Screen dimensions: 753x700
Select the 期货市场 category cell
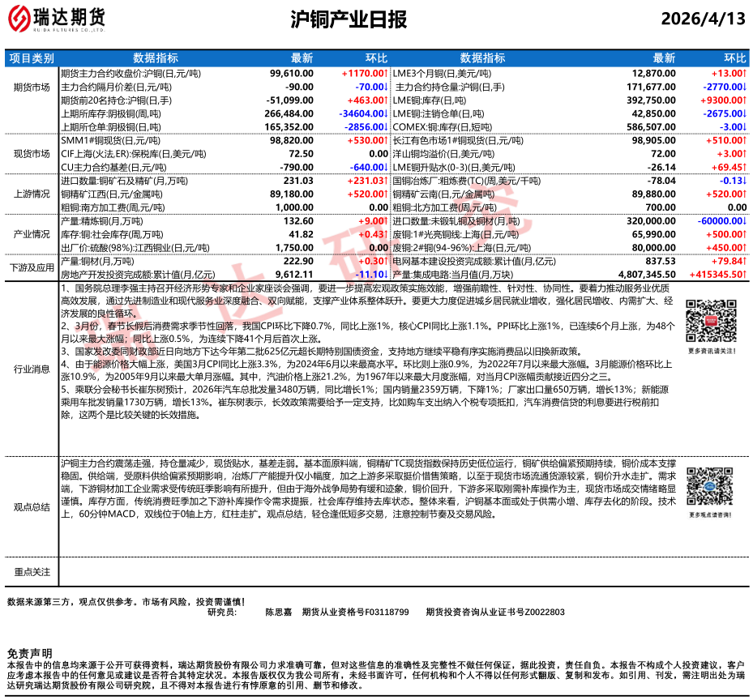32,87
